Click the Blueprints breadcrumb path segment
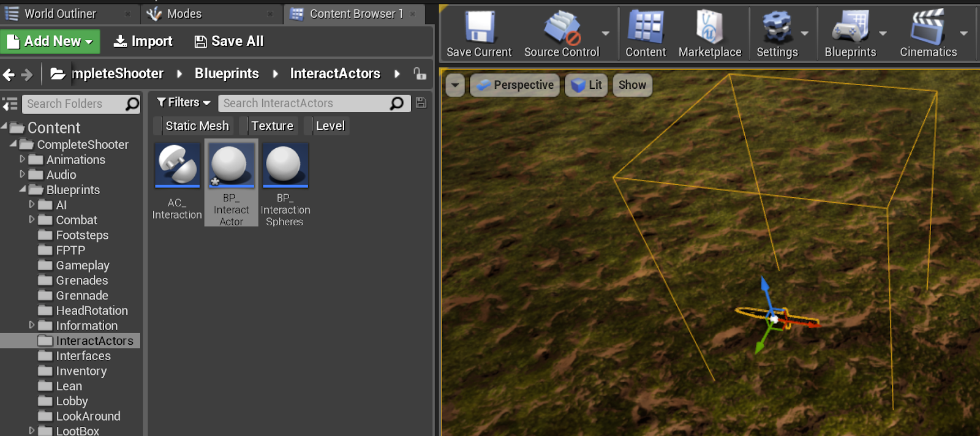Image resolution: width=980 pixels, height=436 pixels. [x=227, y=73]
